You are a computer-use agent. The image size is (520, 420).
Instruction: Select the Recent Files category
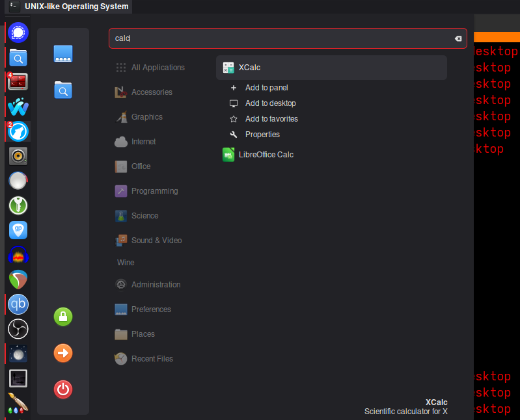[144, 359]
